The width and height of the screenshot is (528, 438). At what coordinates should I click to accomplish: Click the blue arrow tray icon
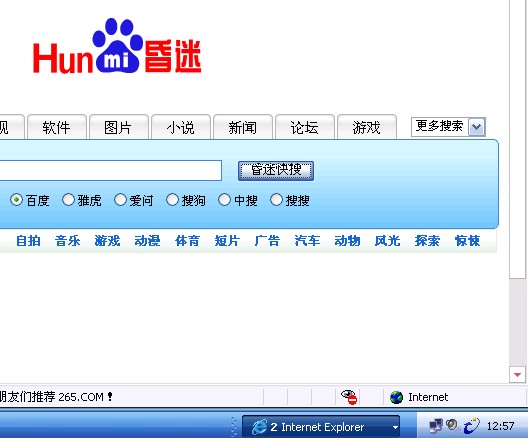(x=471, y=426)
